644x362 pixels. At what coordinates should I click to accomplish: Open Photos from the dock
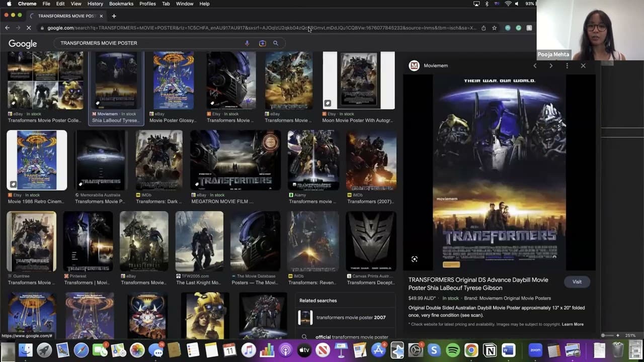point(137,350)
